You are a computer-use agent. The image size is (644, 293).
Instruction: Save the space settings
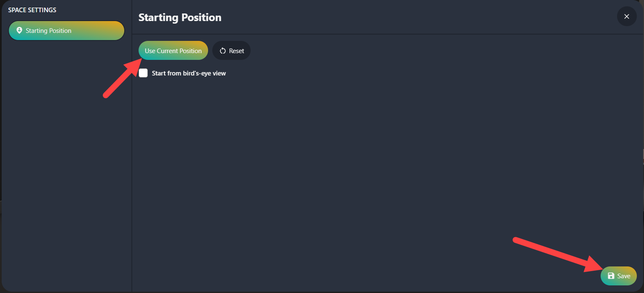(619, 276)
